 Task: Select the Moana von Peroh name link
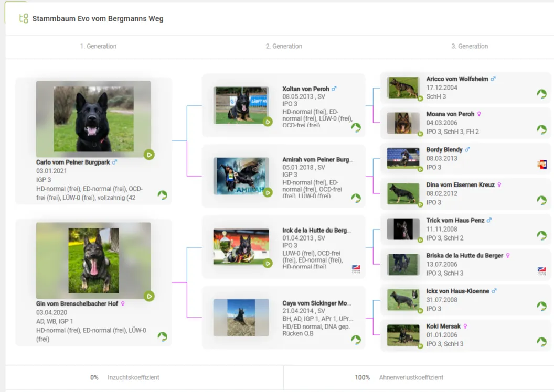click(x=450, y=114)
